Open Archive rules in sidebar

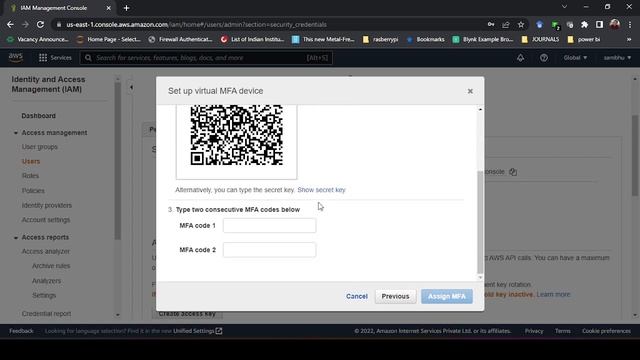pyautogui.click(x=51, y=266)
